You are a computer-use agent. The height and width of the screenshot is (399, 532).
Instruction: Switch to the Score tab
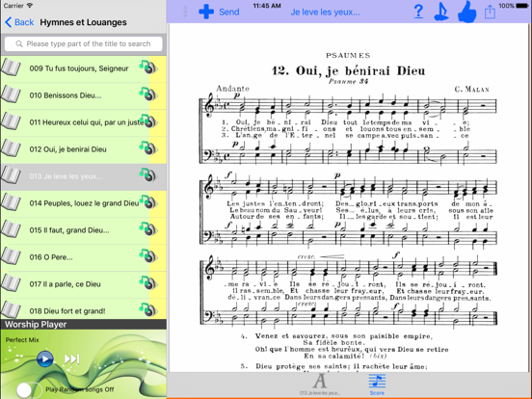click(377, 385)
